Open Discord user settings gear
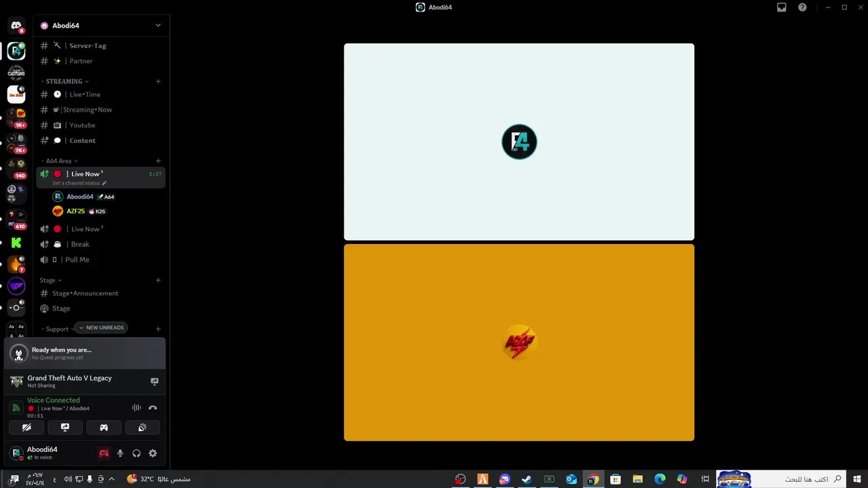 pos(153,453)
